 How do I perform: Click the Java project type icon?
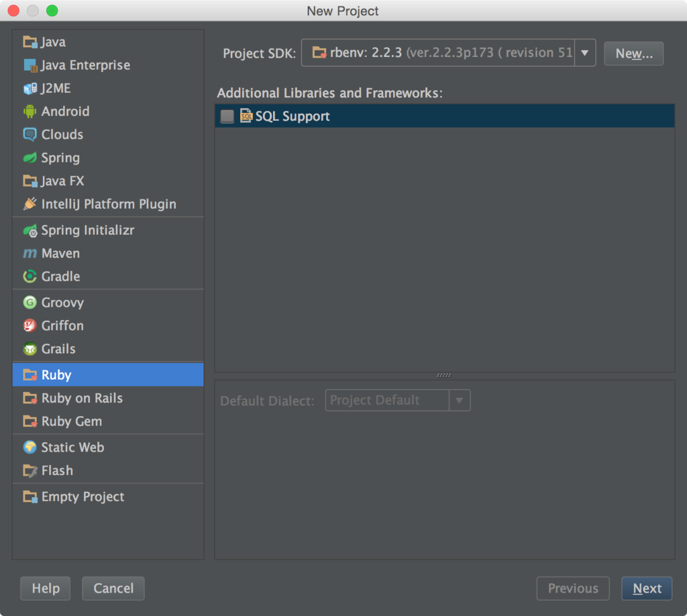(30, 42)
